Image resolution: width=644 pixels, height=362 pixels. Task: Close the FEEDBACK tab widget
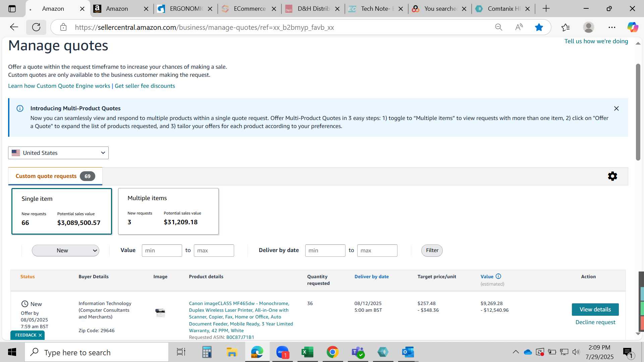tap(40, 335)
